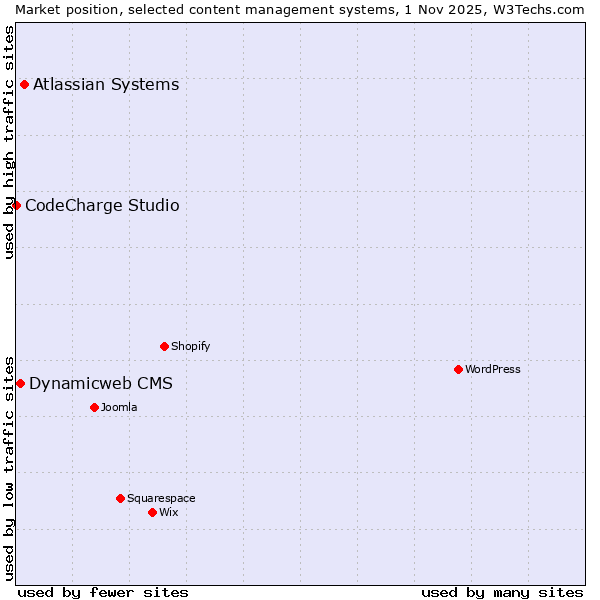Click the 'used by many sites' axis label
Screen dimensions: 600x600
click(502, 592)
